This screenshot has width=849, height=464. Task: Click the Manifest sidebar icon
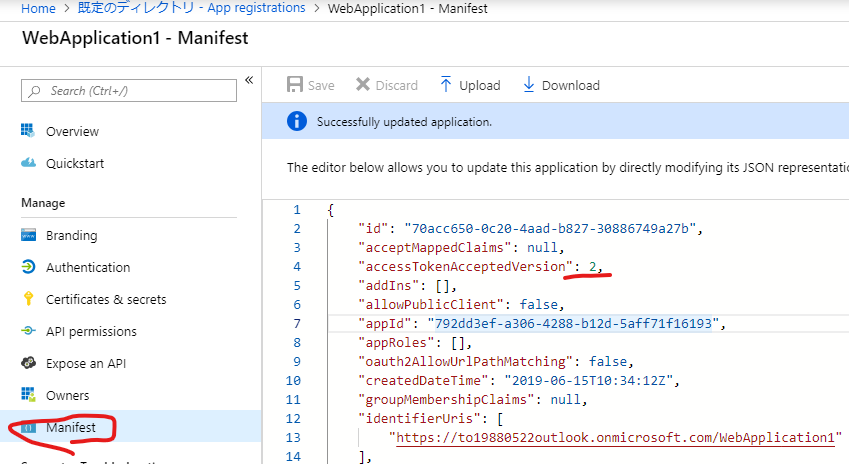click(x=28, y=428)
